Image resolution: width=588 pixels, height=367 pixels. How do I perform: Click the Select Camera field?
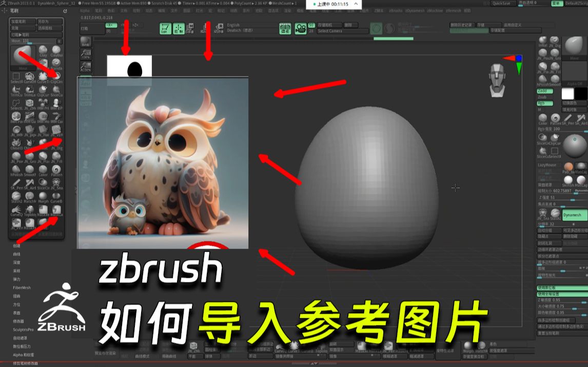point(342,31)
